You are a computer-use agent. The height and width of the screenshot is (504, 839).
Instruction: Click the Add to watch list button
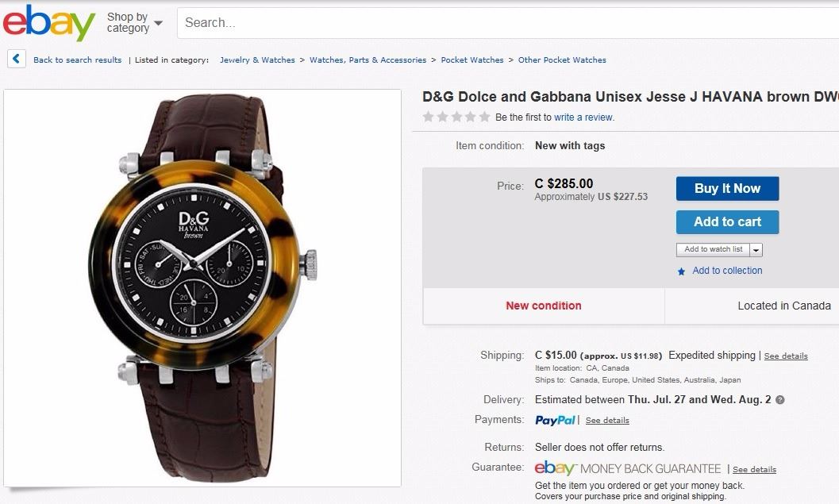[x=713, y=249]
